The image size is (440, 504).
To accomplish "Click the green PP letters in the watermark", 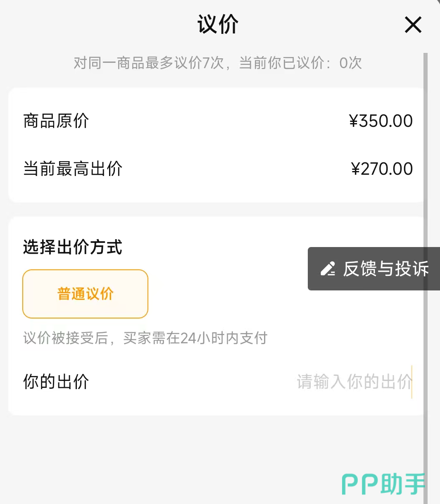I will [359, 485].
